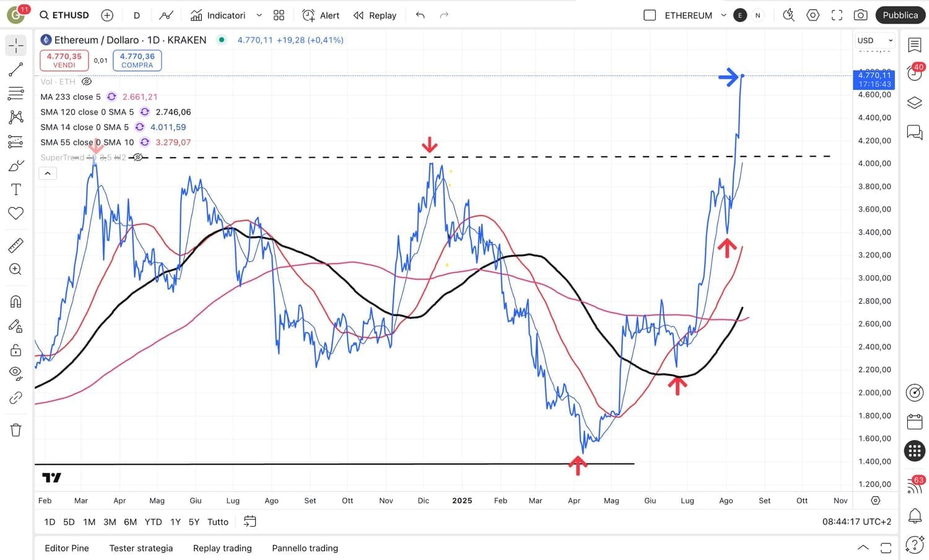Maximize the bottom panel
The width and height of the screenshot is (929, 560).
click(886, 548)
